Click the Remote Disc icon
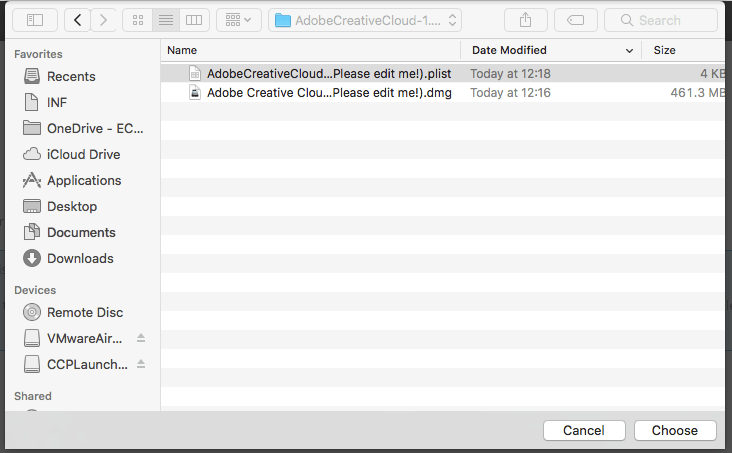Viewport: 732px width, 453px height. (x=32, y=312)
